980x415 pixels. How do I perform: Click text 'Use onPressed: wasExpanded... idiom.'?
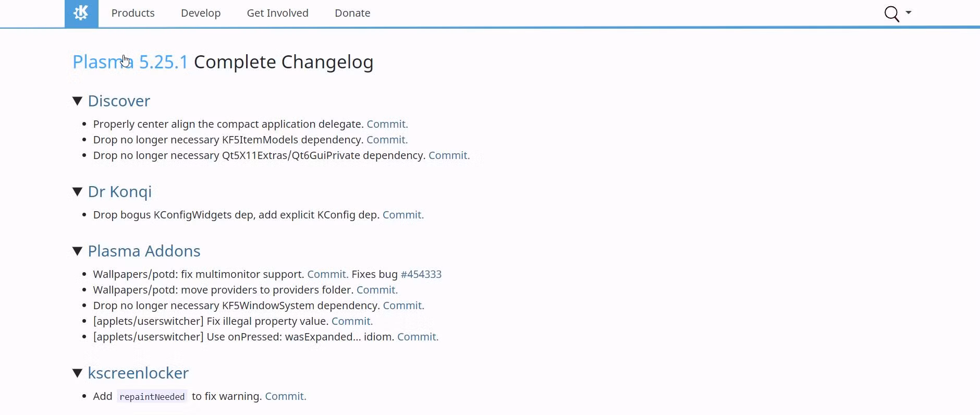[301, 337]
